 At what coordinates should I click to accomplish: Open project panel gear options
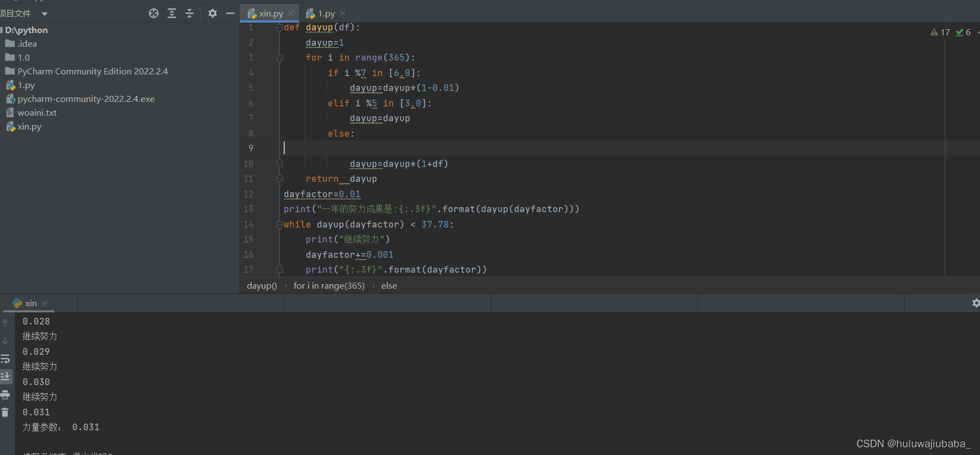(x=213, y=13)
